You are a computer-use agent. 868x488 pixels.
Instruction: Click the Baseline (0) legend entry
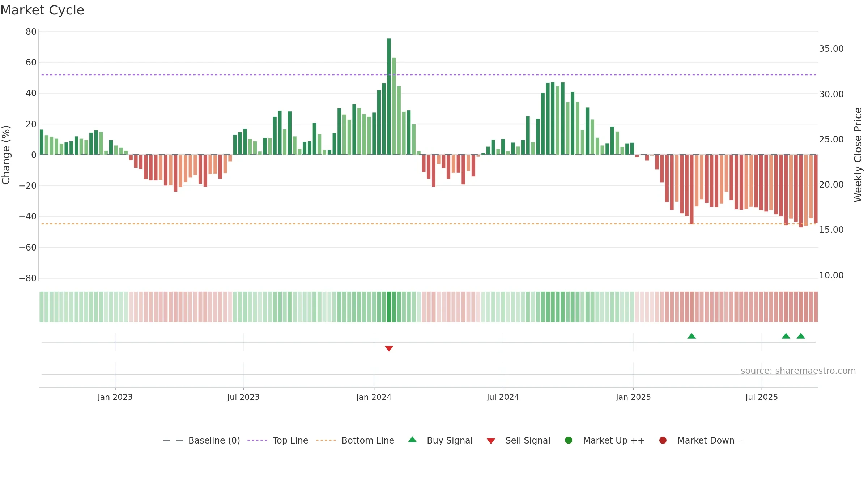pos(201,440)
